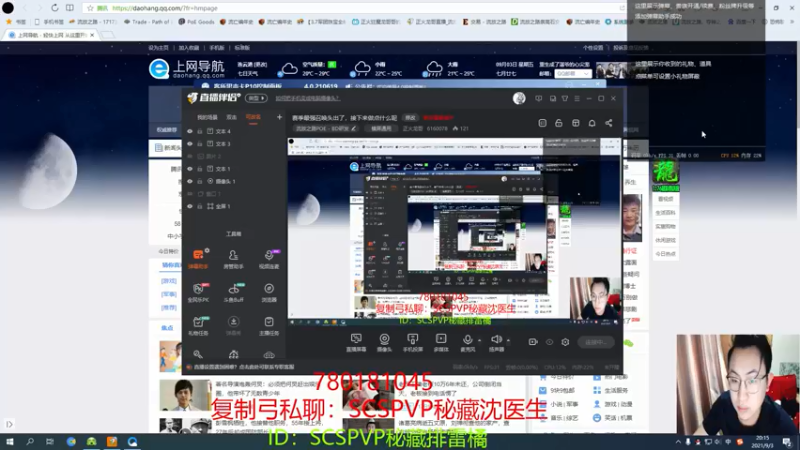This screenshot has height=450, width=800.
Task: Open the PoE Goods bookmark
Action: (196, 22)
